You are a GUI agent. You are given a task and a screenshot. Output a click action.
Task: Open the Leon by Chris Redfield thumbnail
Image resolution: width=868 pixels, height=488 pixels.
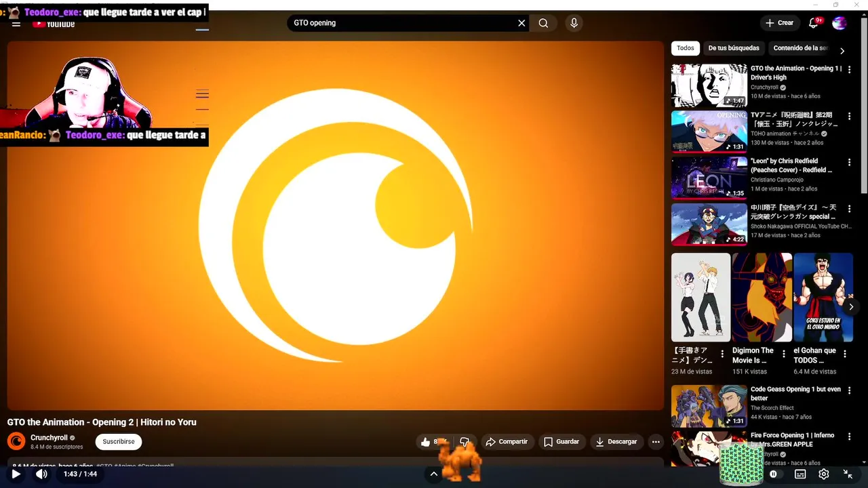709,178
